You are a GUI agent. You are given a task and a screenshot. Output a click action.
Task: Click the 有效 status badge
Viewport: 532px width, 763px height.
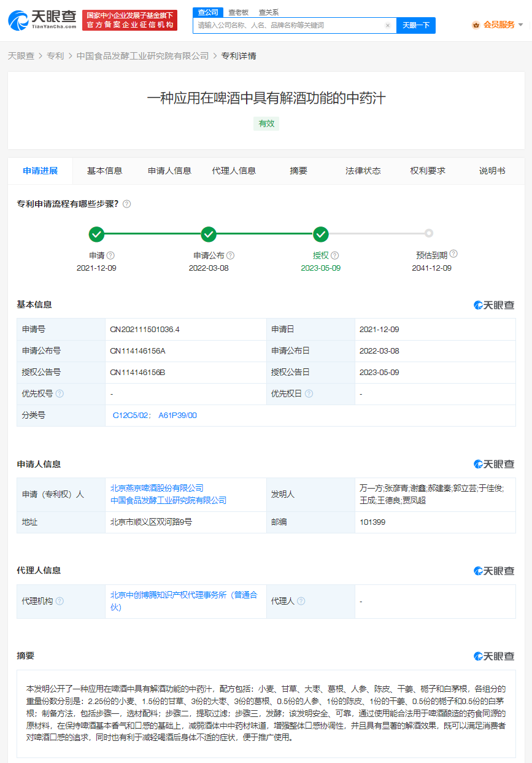coord(266,123)
